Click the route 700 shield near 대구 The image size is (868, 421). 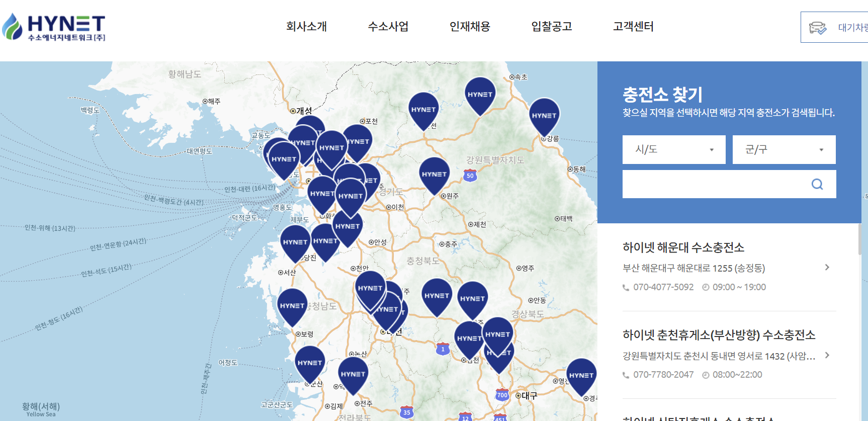pos(502,395)
